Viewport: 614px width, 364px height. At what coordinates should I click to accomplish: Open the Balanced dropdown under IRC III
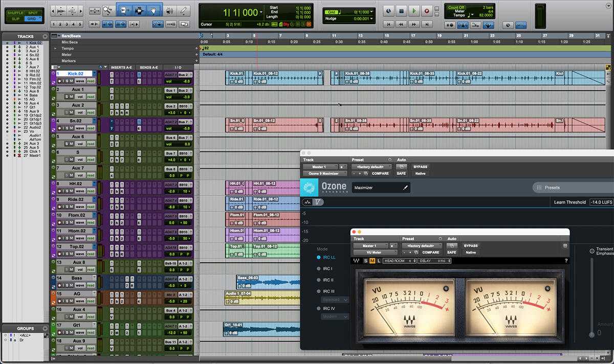click(x=335, y=300)
